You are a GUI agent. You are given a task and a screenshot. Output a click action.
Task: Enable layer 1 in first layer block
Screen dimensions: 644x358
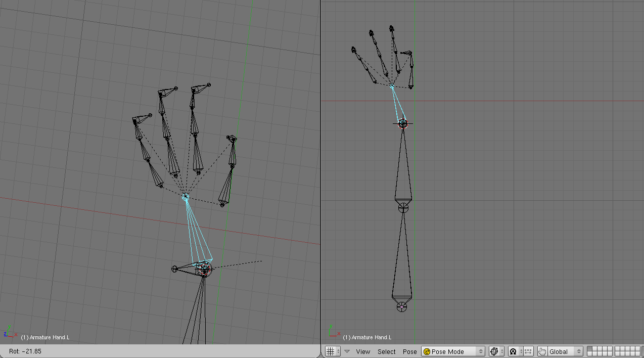click(x=589, y=349)
